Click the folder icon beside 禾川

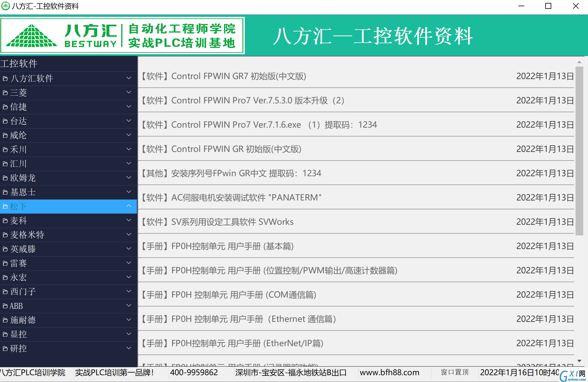5,150
